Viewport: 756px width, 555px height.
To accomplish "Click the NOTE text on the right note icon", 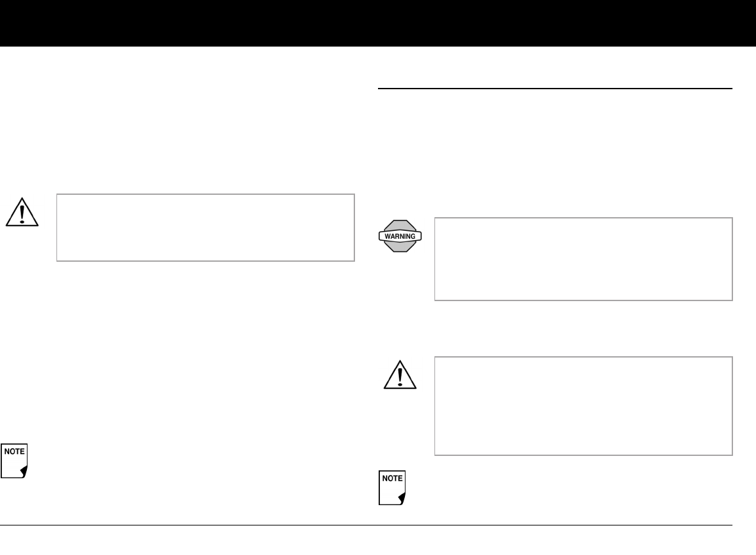I will pos(392,478).
